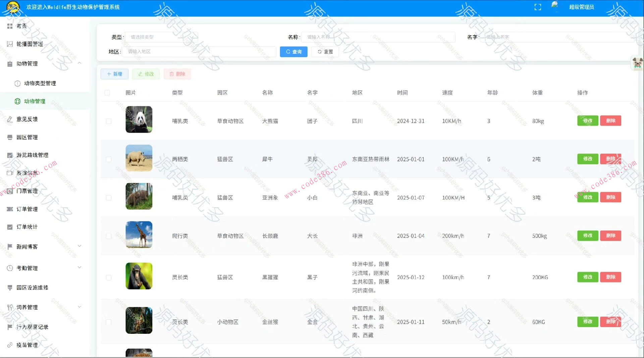Screen dimensions: 644x358
Task: Select the 轮播图管理 carousel management icon
Action: tap(10, 44)
